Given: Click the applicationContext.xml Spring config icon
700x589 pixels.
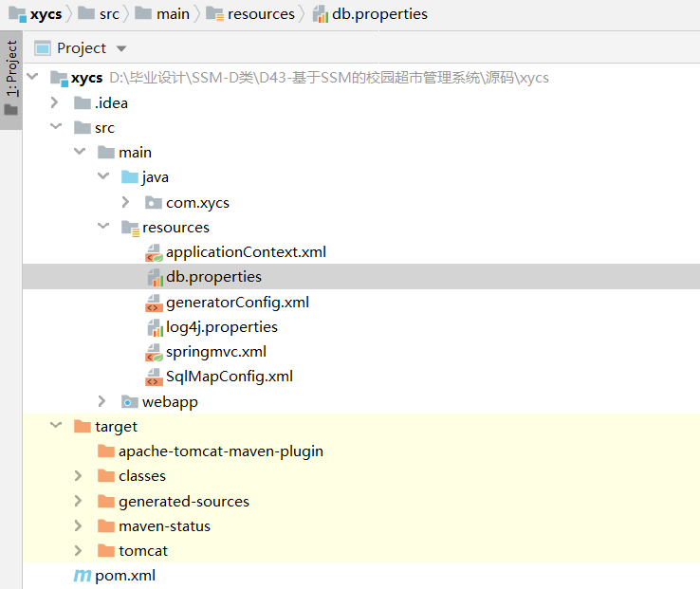Looking at the screenshot, I should (154, 253).
